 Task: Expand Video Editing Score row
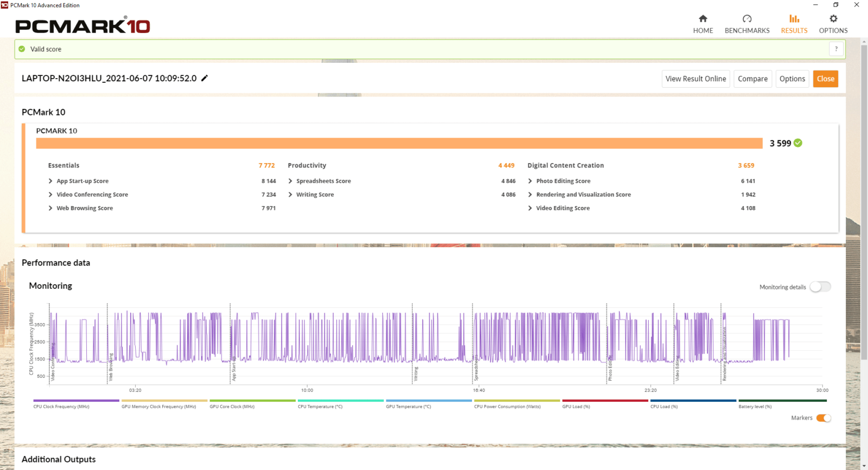(x=530, y=208)
